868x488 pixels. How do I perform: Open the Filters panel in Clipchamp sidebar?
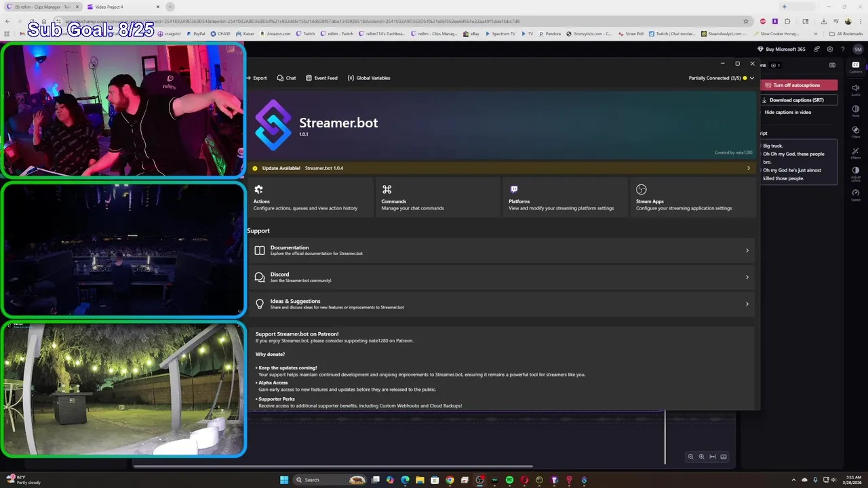pyautogui.click(x=856, y=132)
